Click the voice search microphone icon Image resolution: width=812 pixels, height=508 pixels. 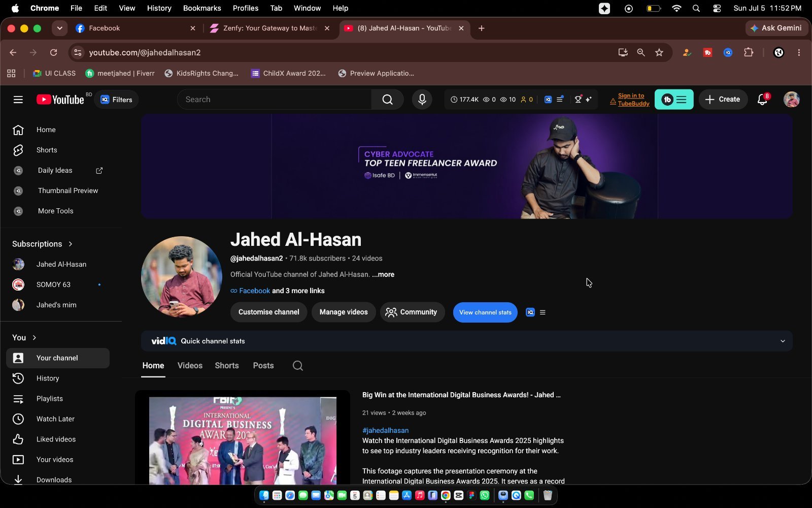(422, 100)
